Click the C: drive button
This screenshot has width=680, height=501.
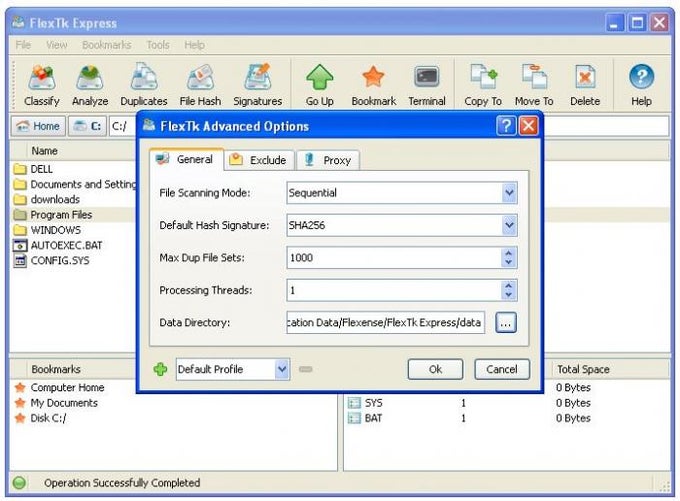click(87, 126)
